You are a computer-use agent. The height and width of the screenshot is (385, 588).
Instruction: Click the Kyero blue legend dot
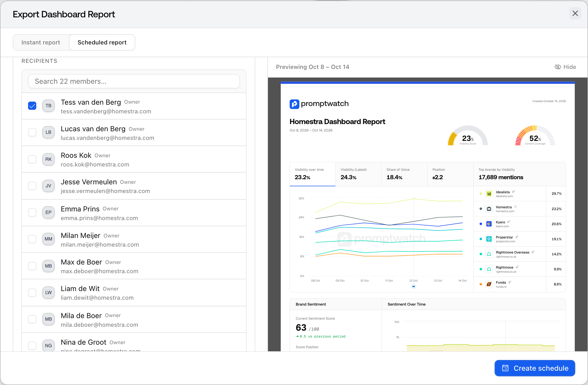(481, 224)
